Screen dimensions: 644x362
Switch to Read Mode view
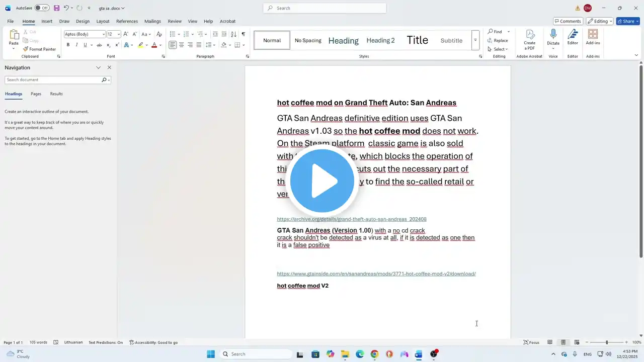pos(550,342)
